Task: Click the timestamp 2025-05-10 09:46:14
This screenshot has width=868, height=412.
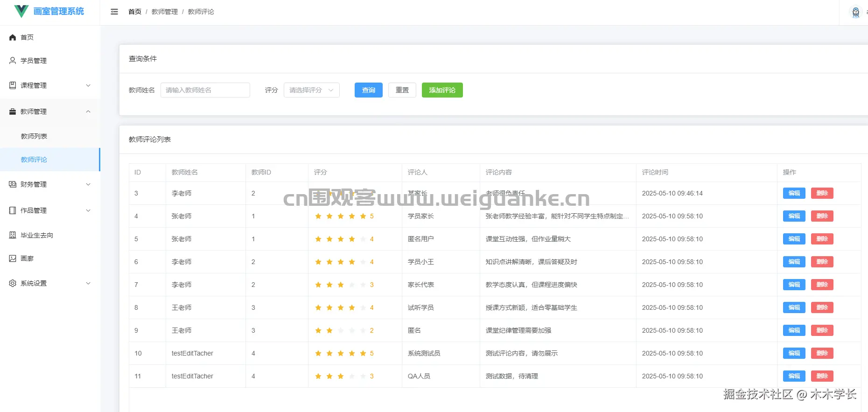Action: coord(672,193)
